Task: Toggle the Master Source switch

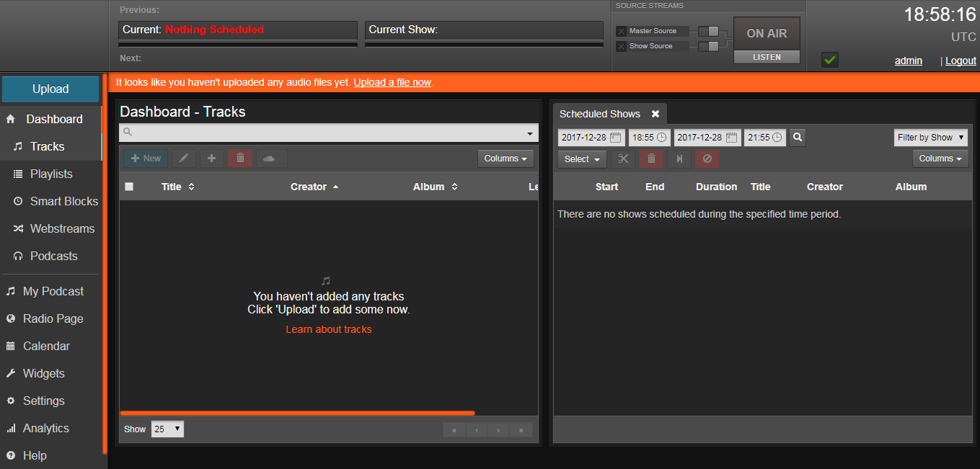Action: click(x=709, y=31)
